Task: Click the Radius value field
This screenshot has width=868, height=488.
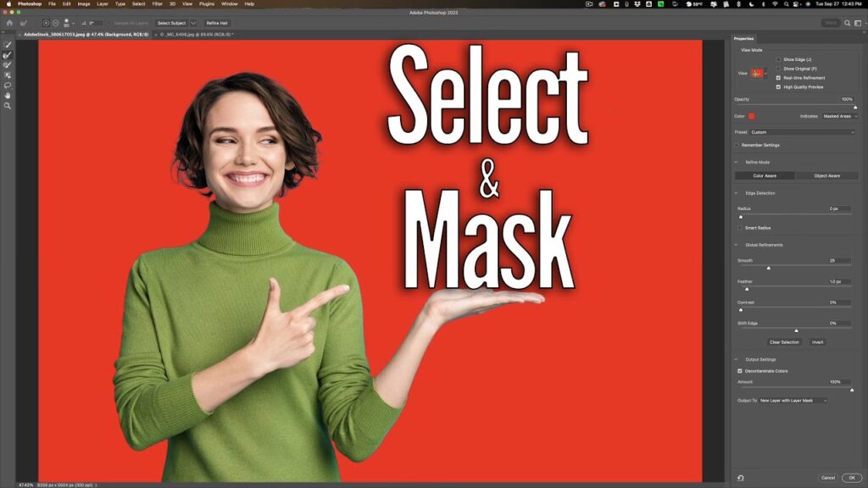Action: coord(839,208)
